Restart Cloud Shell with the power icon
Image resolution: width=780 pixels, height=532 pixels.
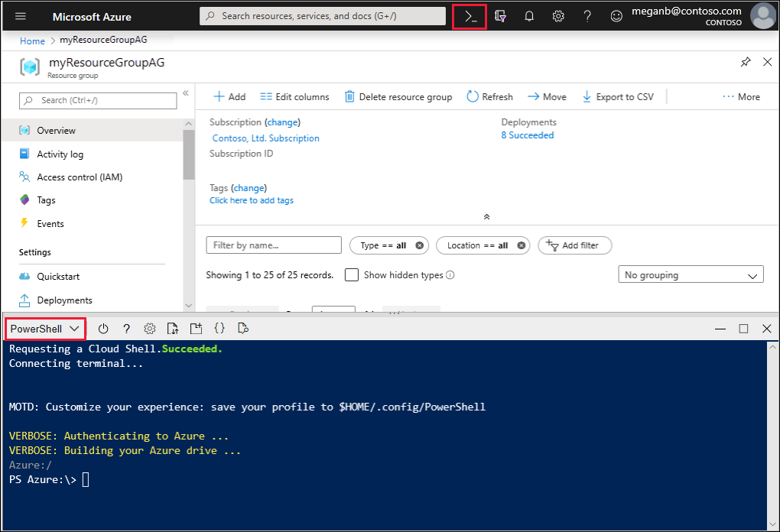click(103, 328)
